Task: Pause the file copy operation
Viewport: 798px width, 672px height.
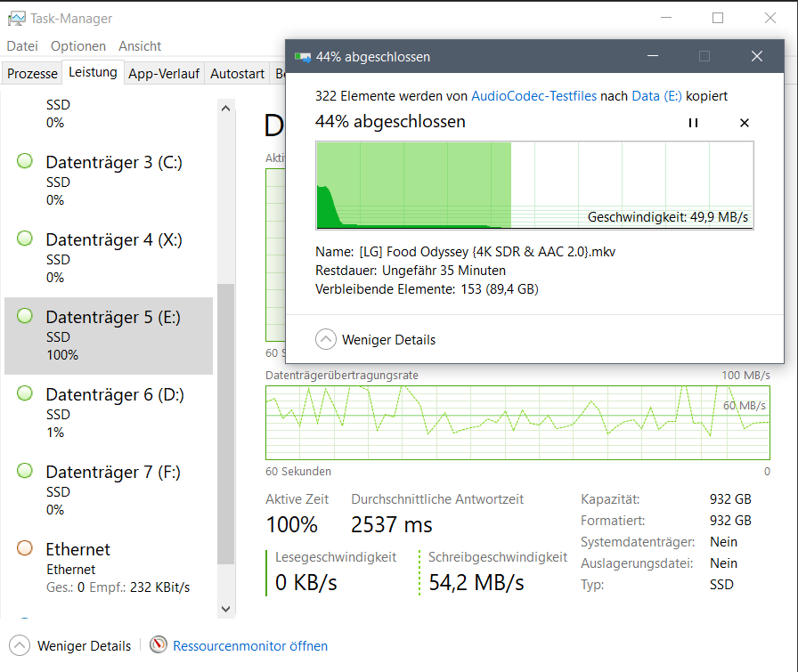Action: coord(693,123)
